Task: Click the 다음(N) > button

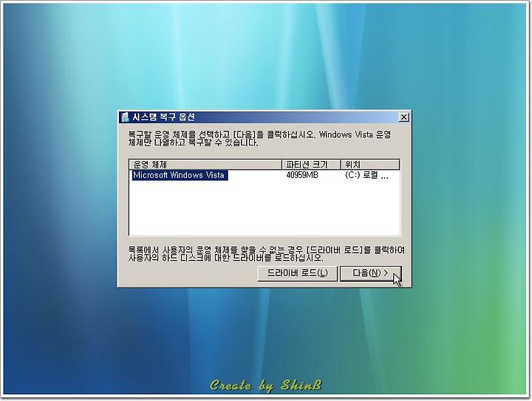Action: (x=370, y=273)
